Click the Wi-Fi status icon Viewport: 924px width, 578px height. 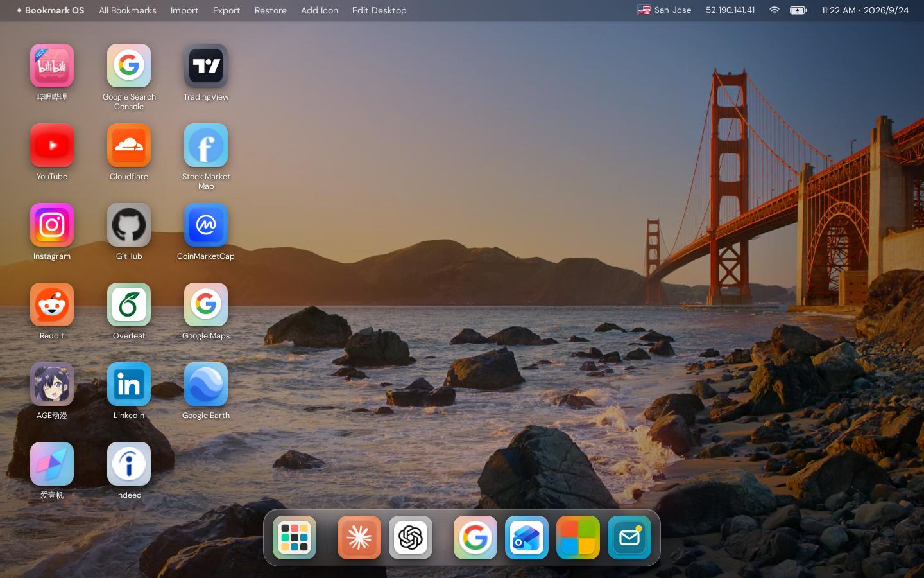pyautogui.click(x=774, y=10)
